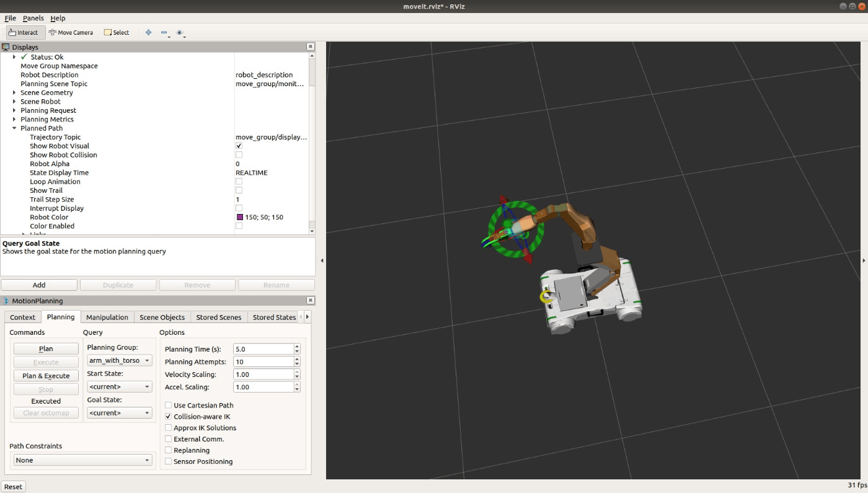This screenshot has height=493, width=868.
Task: Expand the right dock with arrow handle
Action: pyautogui.click(x=864, y=260)
